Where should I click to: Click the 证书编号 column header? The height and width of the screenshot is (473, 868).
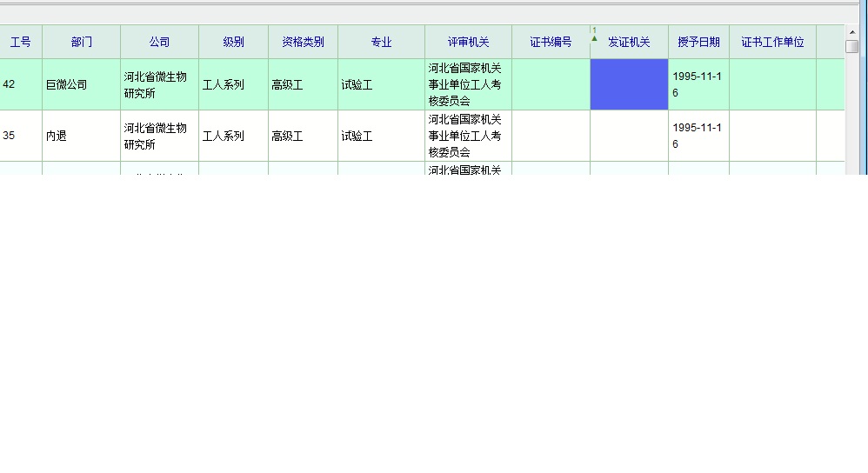(x=551, y=42)
